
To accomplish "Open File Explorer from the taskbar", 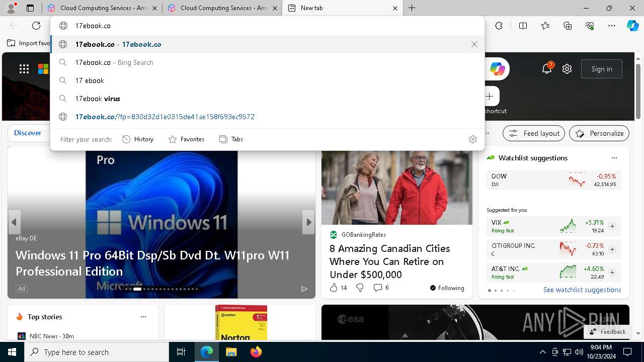I will tap(231, 352).
